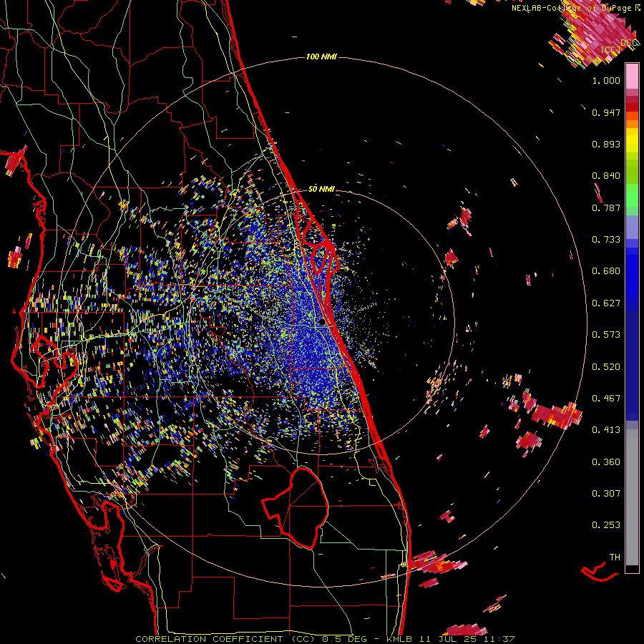Click the 0.947 legend value
This screenshot has width=644, height=644.
coord(606,112)
